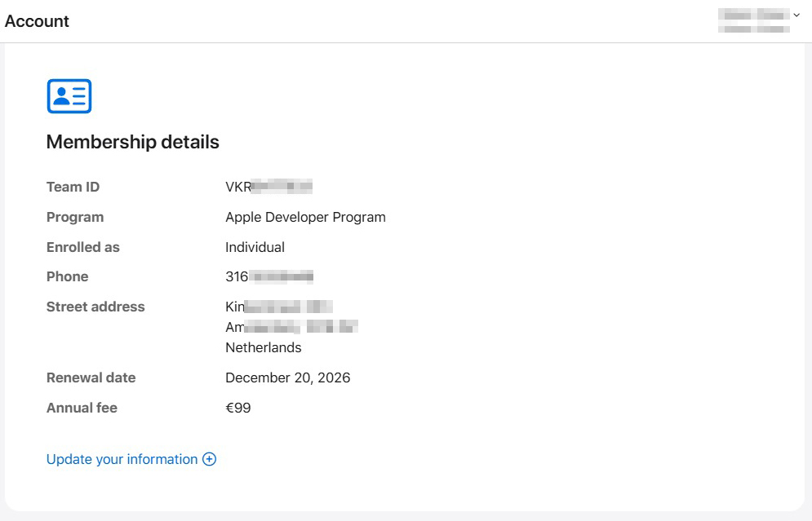Screen dimensions: 812x521
Task: Click the Phone label
Action: pos(67,276)
